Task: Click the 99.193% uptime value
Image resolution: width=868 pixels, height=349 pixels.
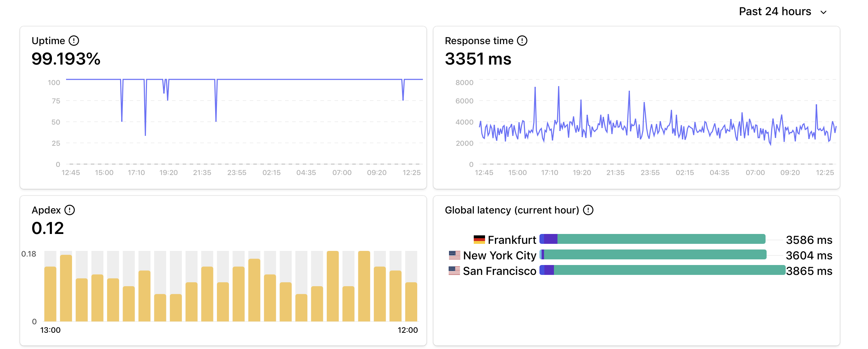Action: click(x=66, y=59)
